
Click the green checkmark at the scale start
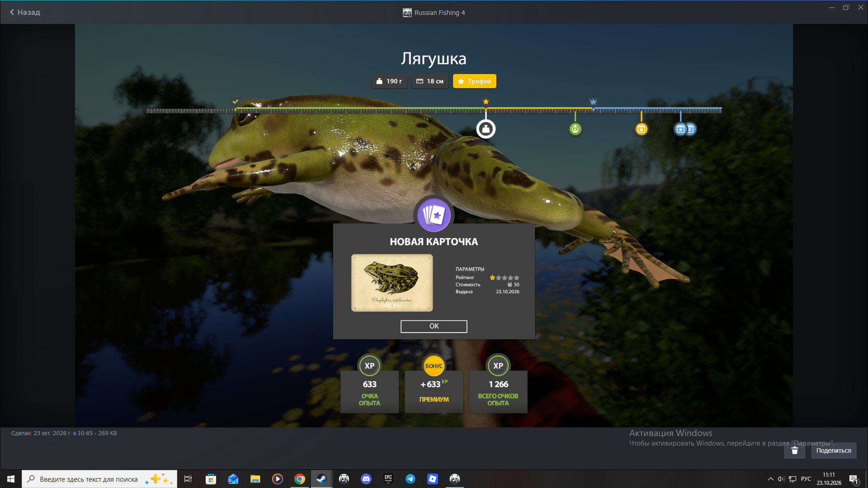pyautogui.click(x=235, y=102)
